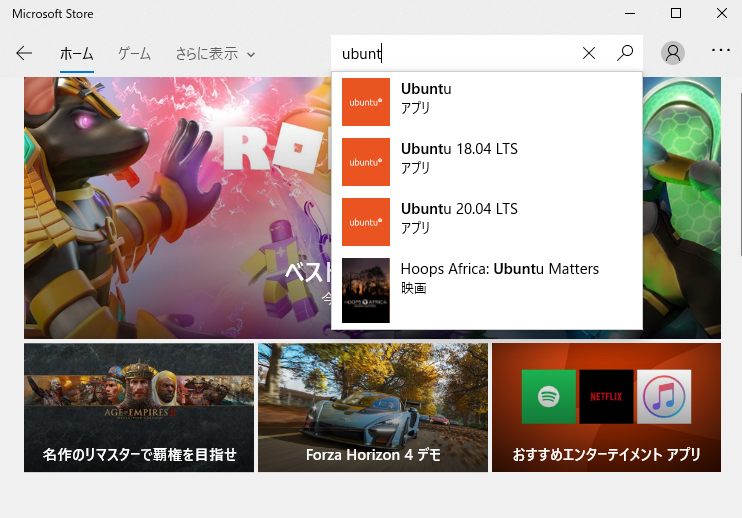Click the Ubuntu app suggestion icon
This screenshot has height=518, width=742.
366,102
